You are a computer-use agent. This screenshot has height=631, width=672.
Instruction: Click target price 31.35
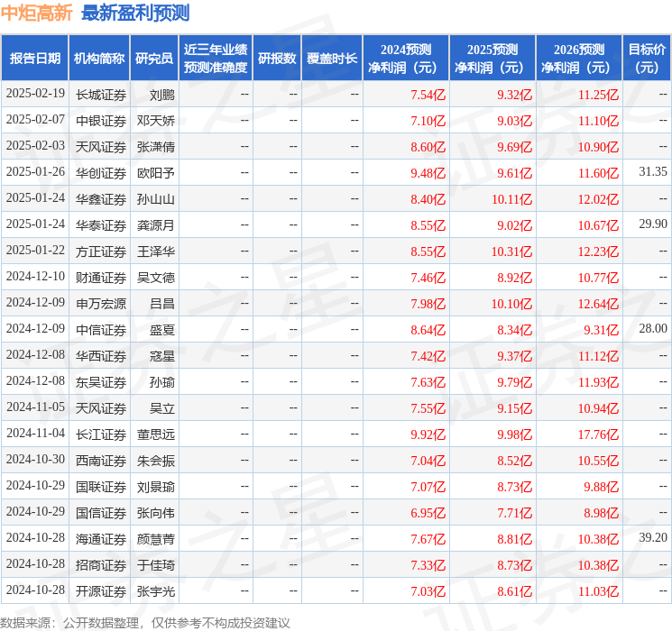653,172
